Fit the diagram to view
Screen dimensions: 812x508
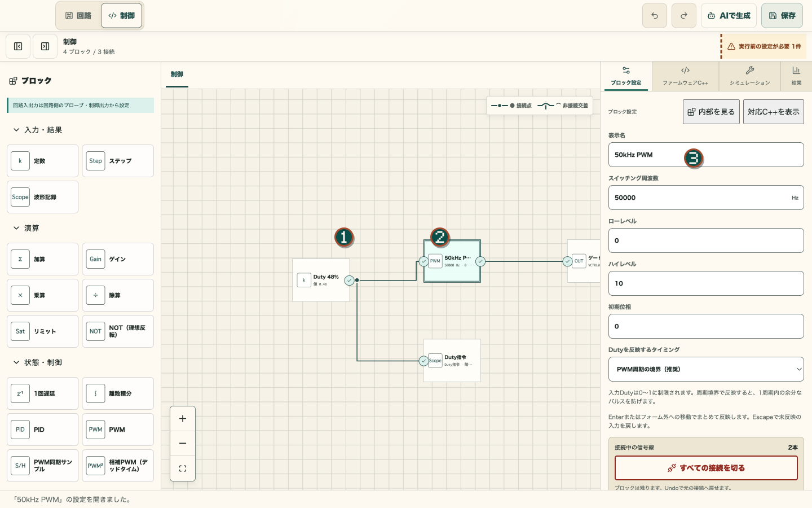tap(183, 468)
